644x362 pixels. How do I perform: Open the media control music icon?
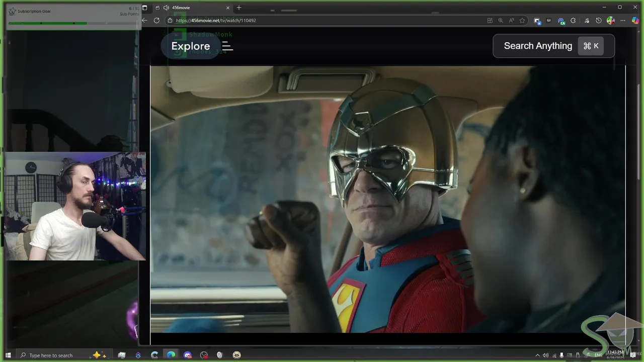click(587, 21)
